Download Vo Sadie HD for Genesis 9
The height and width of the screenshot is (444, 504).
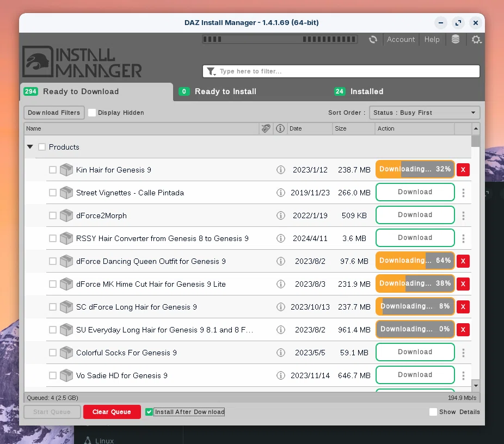[415, 375]
